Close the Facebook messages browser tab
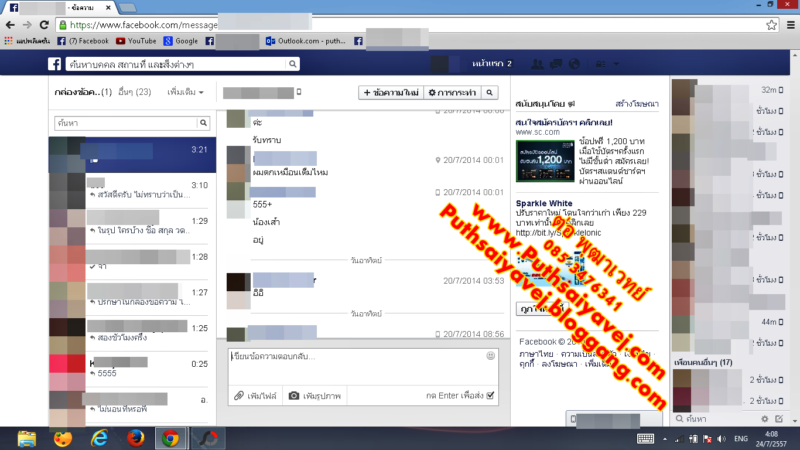Screen dimensions: 800x450 tap(108, 8)
